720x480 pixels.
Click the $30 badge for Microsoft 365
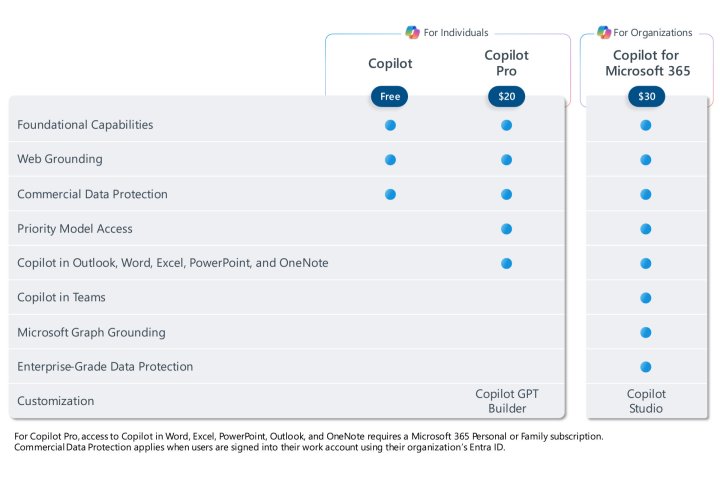[x=646, y=97]
